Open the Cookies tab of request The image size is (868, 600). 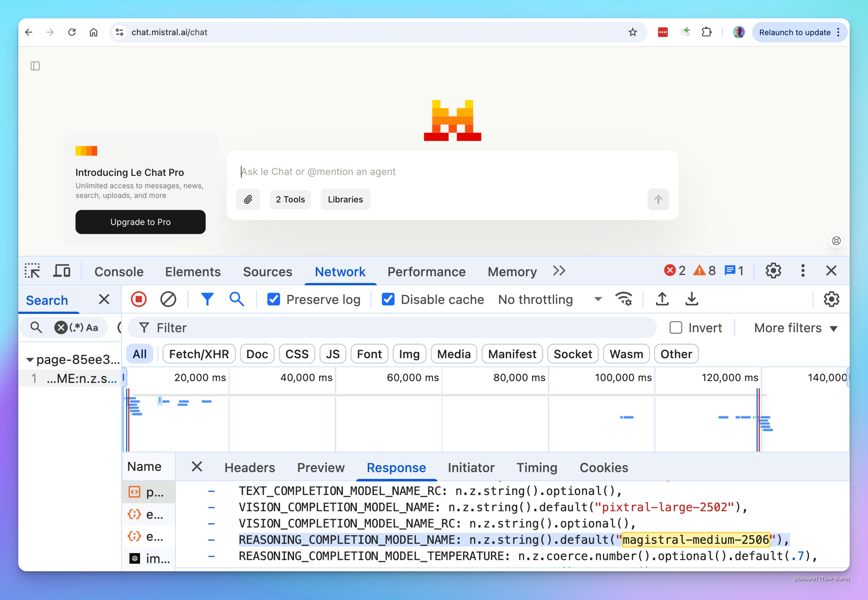(x=604, y=468)
